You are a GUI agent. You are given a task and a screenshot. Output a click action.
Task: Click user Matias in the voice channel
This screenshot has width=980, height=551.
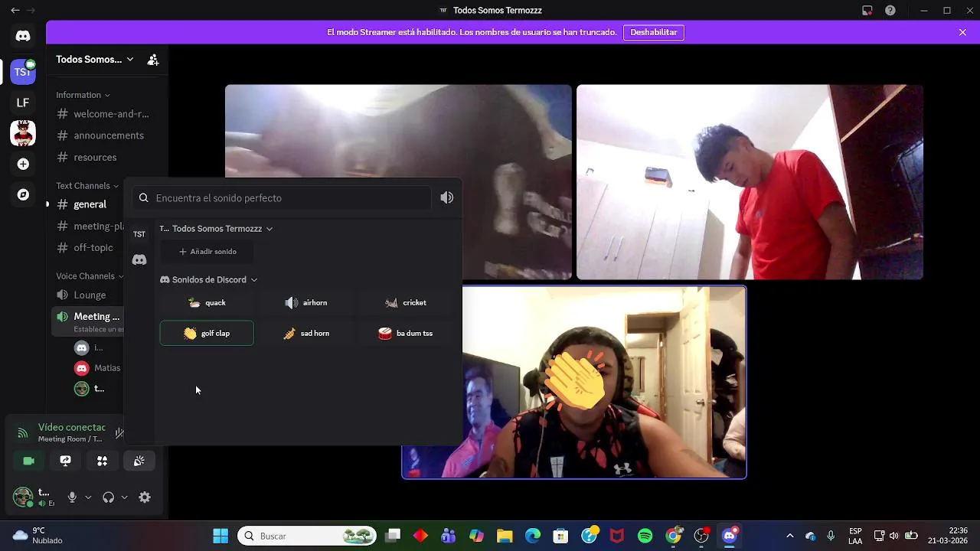coord(97,368)
